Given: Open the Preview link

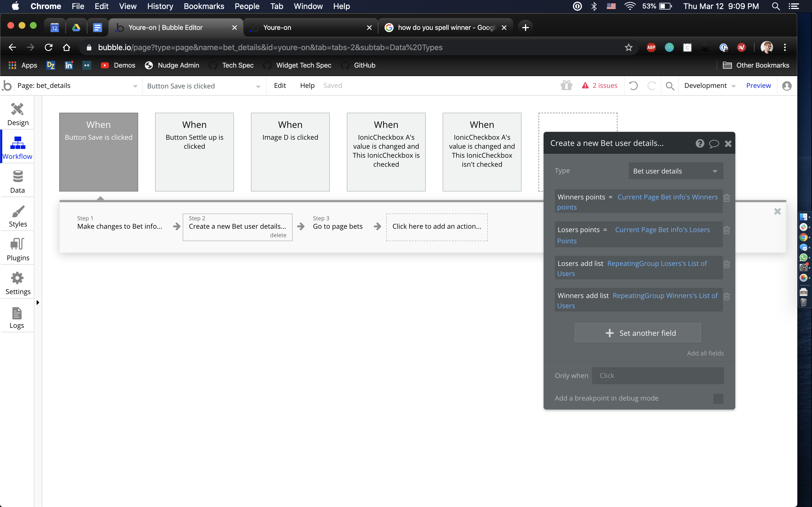Looking at the screenshot, I should pyautogui.click(x=758, y=86).
